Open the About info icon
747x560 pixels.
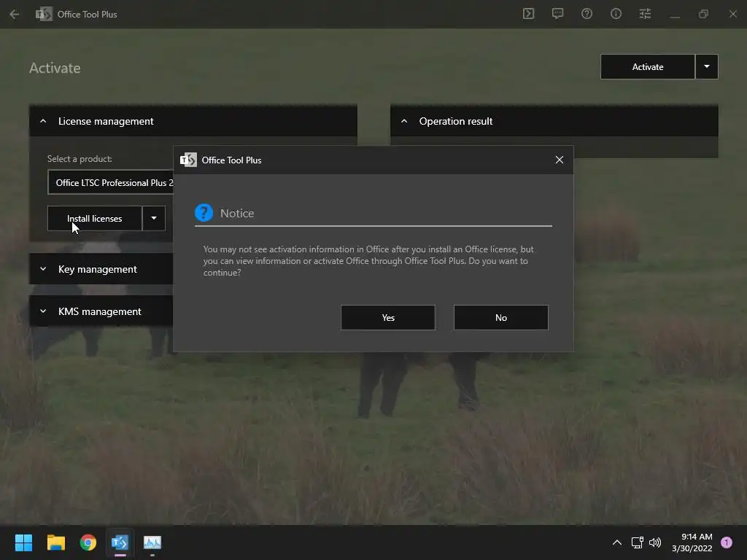(x=616, y=14)
